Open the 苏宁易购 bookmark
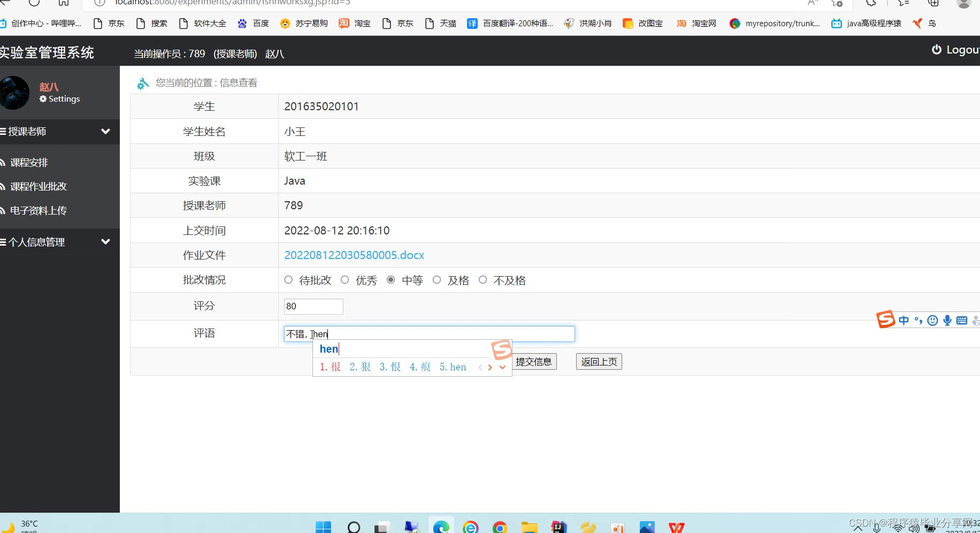 coord(304,24)
